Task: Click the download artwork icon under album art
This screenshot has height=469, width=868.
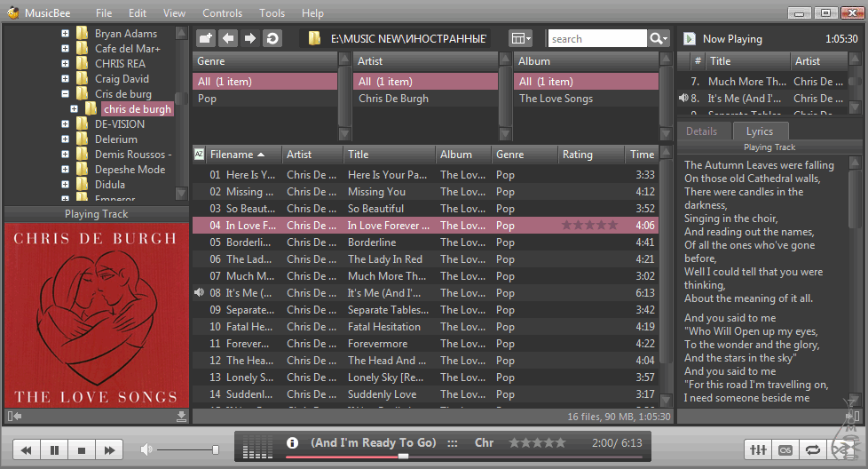Action: [x=181, y=416]
